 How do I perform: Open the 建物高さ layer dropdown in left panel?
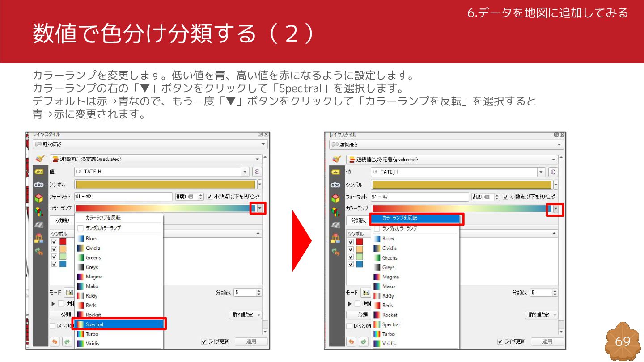click(x=150, y=144)
